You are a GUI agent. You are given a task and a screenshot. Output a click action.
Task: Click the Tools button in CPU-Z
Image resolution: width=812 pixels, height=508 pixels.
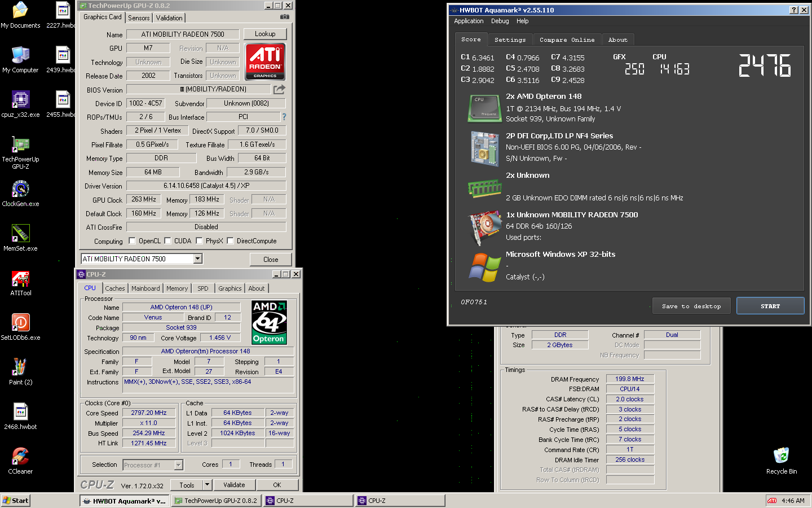pyautogui.click(x=187, y=485)
